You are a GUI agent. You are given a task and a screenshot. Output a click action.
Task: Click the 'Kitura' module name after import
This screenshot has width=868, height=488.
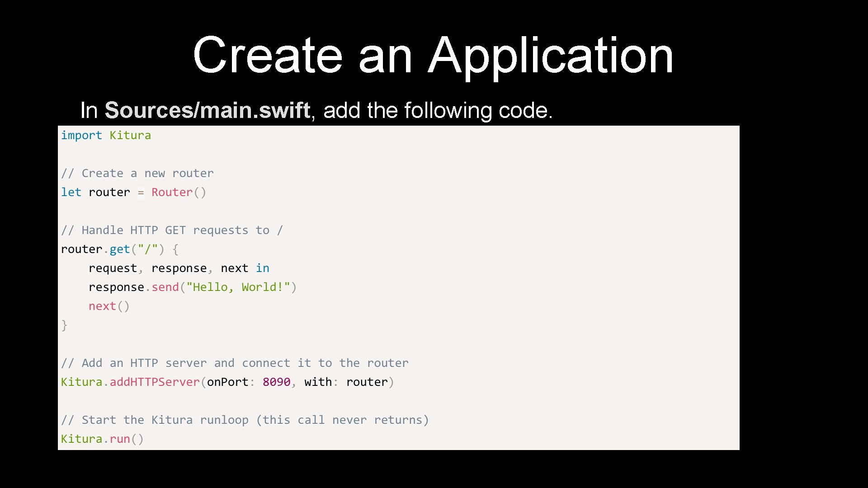[x=130, y=135]
